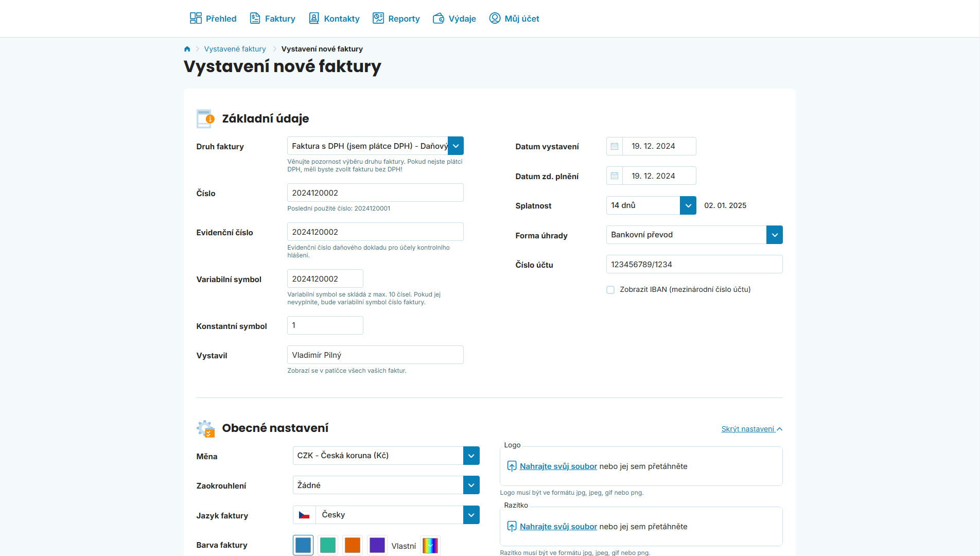Viewport: 980px width, 556px height.
Task: Click the Evidenční číslo field
Action: pos(375,232)
